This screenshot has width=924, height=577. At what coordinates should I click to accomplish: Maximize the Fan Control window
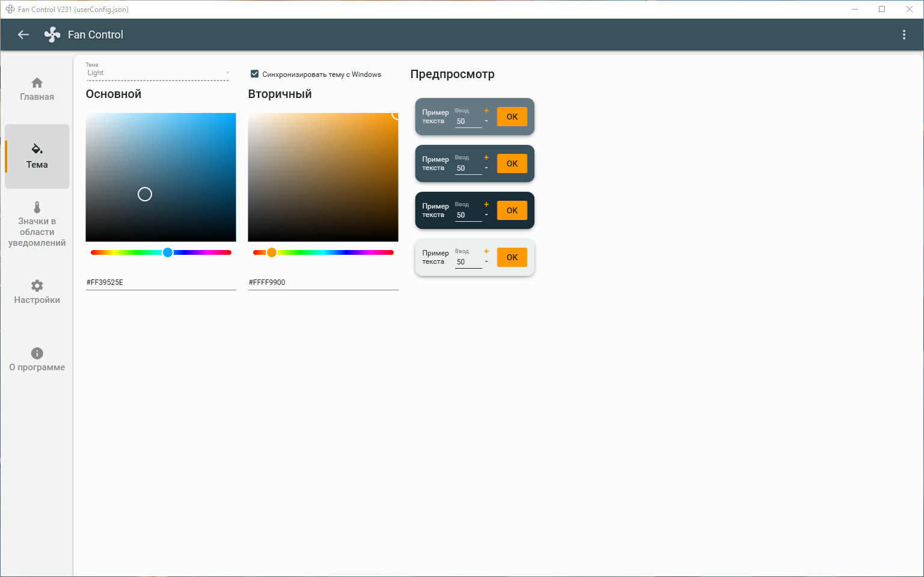point(882,9)
